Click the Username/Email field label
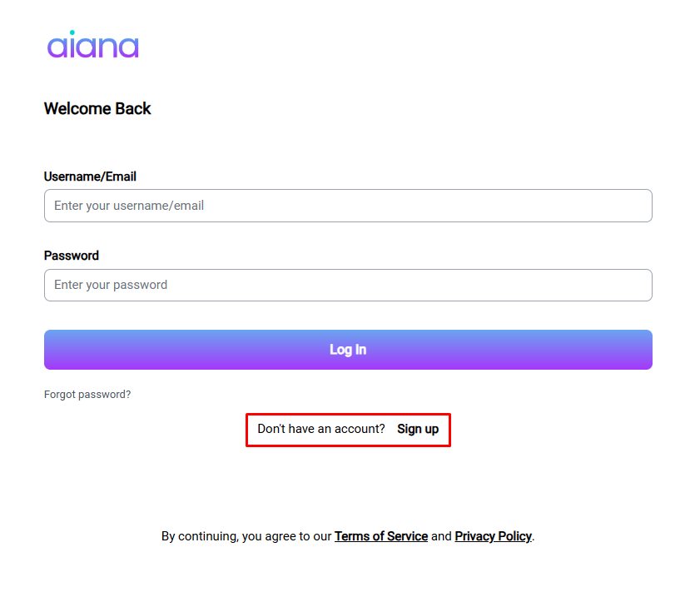Viewport: 700px width, 607px height. point(90,177)
